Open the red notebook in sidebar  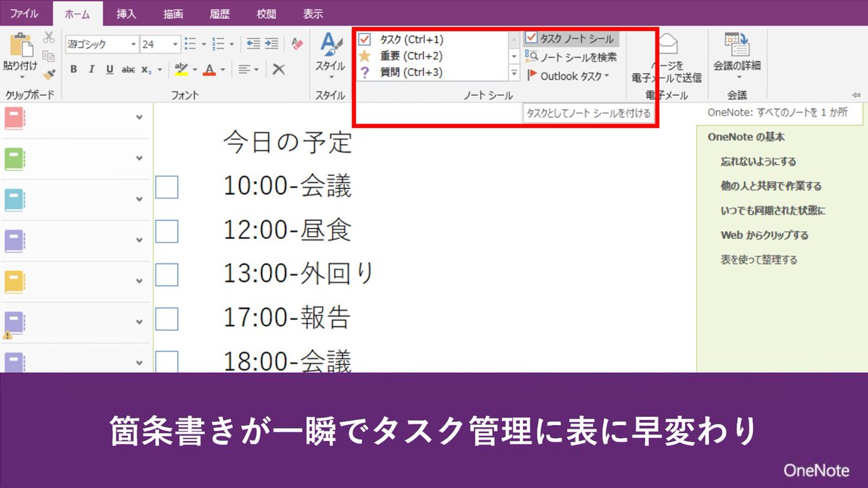pos(14,118)
